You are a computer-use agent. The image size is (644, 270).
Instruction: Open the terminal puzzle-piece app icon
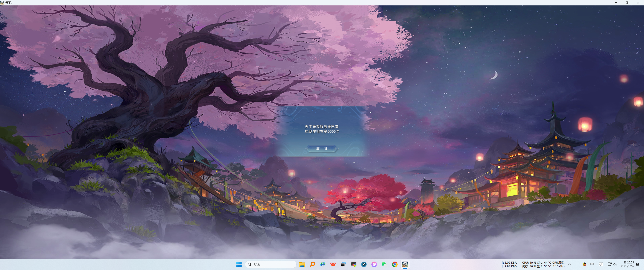[353, 264]
